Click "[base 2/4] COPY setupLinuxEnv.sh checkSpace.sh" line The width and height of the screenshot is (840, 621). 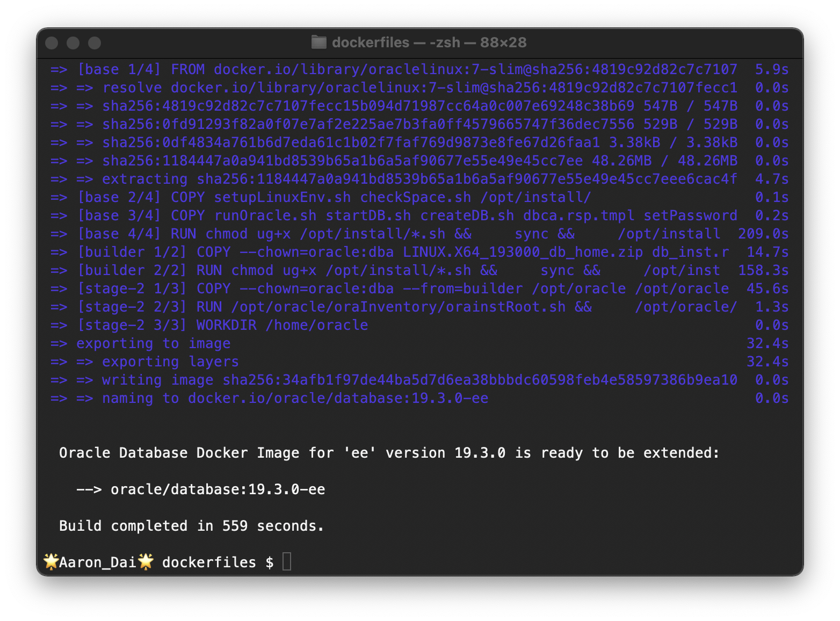point(419,198)
